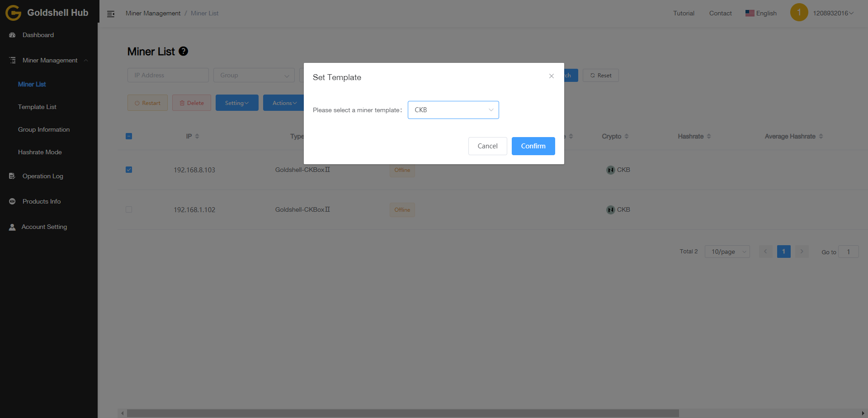Uncheck the 192.168.8.103 miner checkbox
Screen dimensions: 868x418
[129, 170]
